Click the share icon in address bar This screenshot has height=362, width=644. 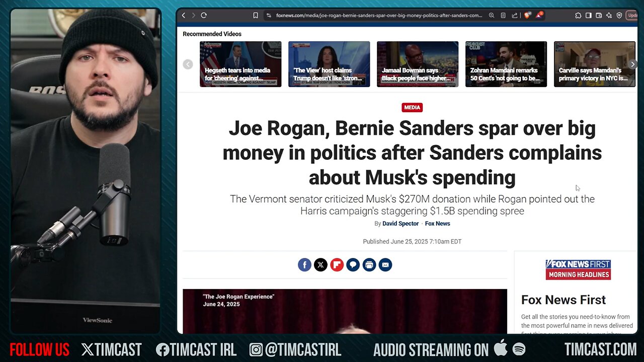(x=514, y=16)
